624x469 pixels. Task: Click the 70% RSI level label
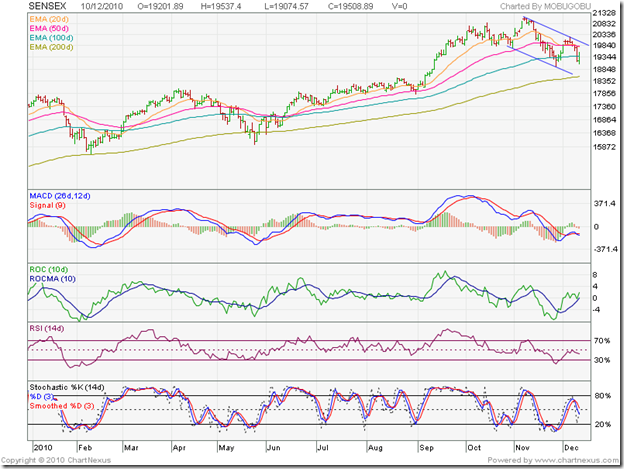602,341
